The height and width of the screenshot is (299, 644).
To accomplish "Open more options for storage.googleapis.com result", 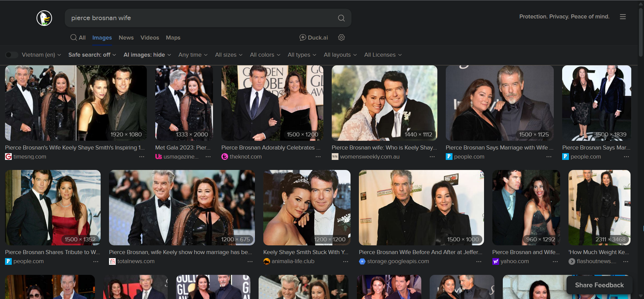I will (x=479, y=261).
